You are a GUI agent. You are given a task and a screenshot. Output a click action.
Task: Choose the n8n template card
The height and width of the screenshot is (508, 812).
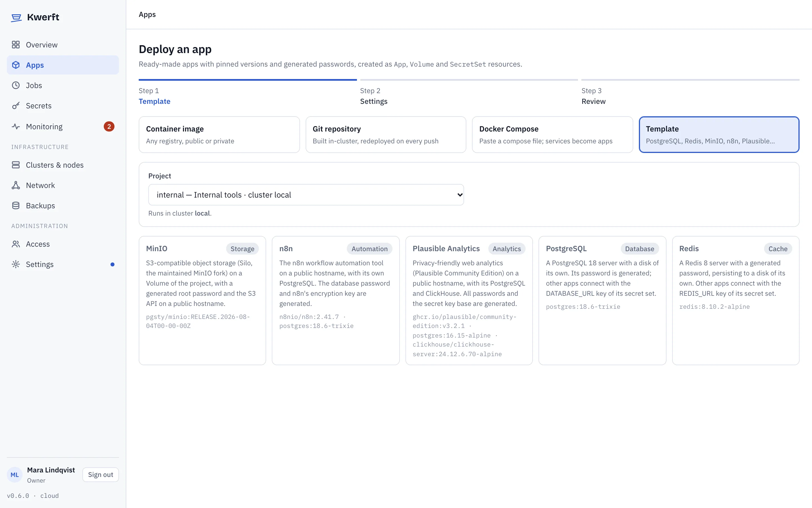336,301
